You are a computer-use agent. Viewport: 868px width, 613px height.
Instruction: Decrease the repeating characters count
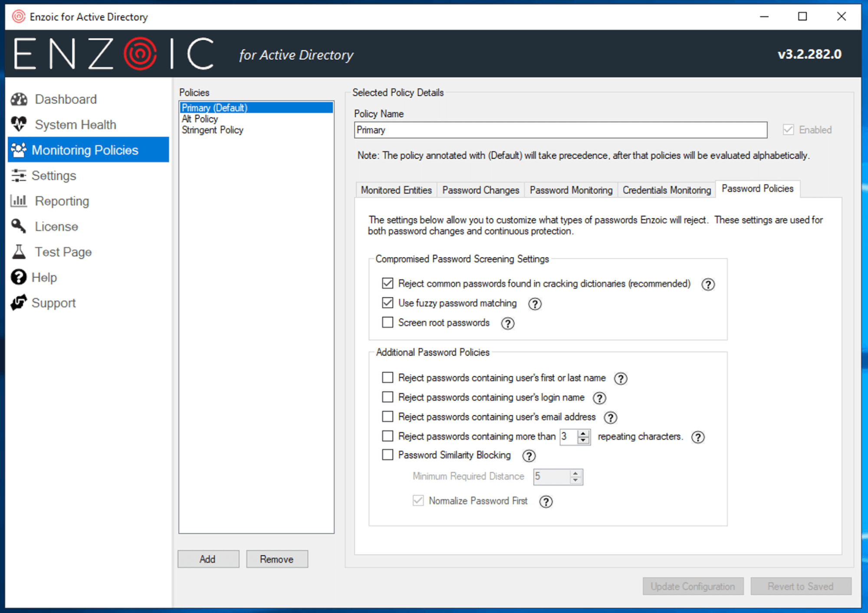pos(584,440)
